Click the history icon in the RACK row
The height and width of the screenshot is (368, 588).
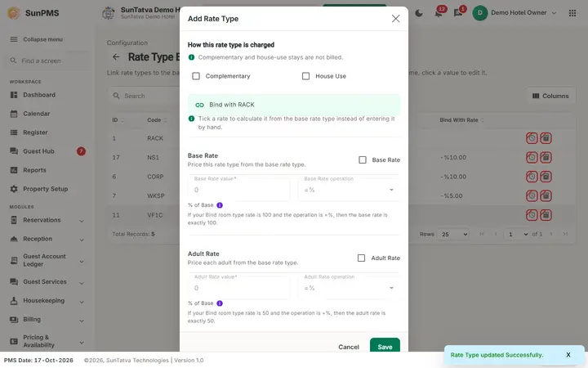point(532,138)
